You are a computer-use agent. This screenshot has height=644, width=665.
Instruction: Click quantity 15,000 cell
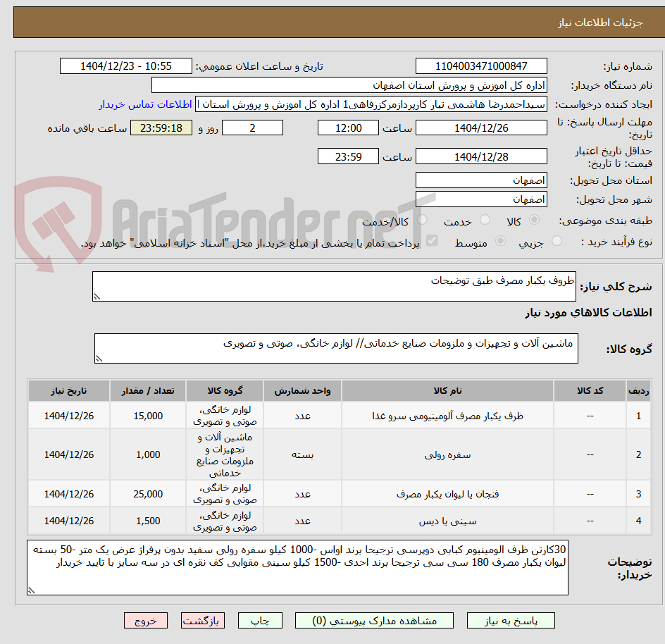coord(148,416)
